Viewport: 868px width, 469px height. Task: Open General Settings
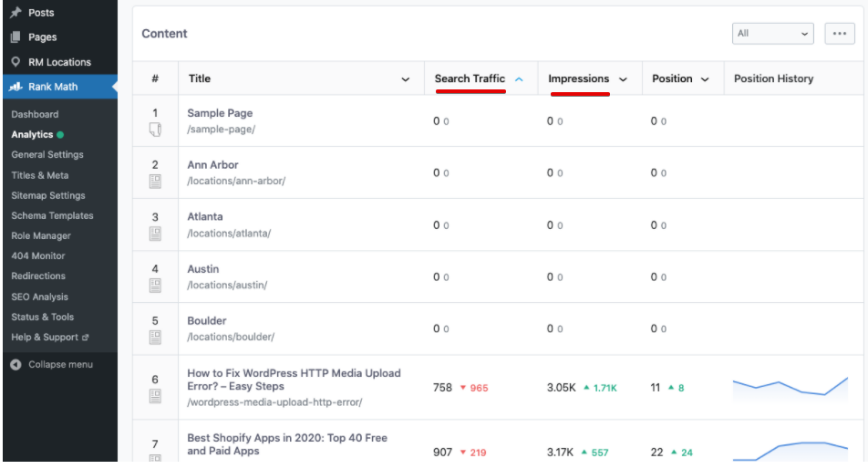(x=47, y=154)
